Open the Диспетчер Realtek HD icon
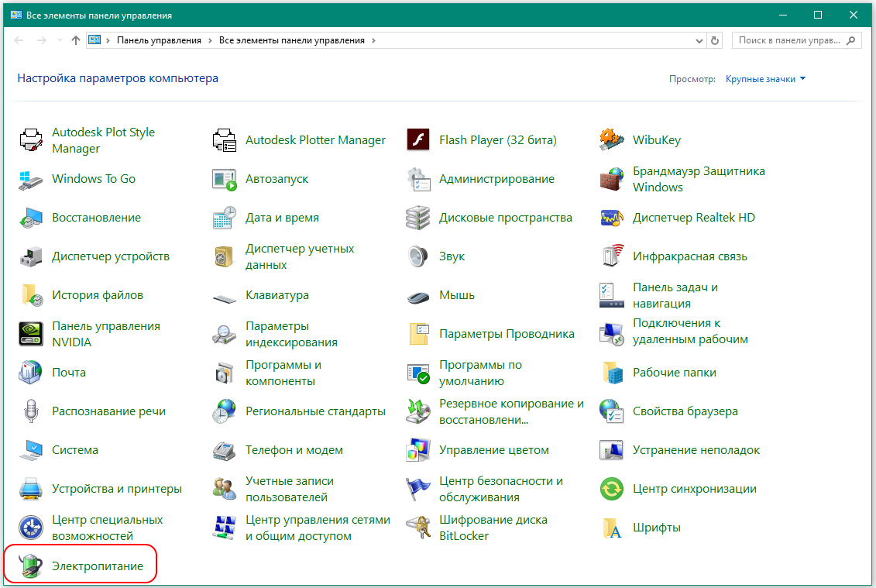This screenshot has width=876, height=588. point(612,218)
